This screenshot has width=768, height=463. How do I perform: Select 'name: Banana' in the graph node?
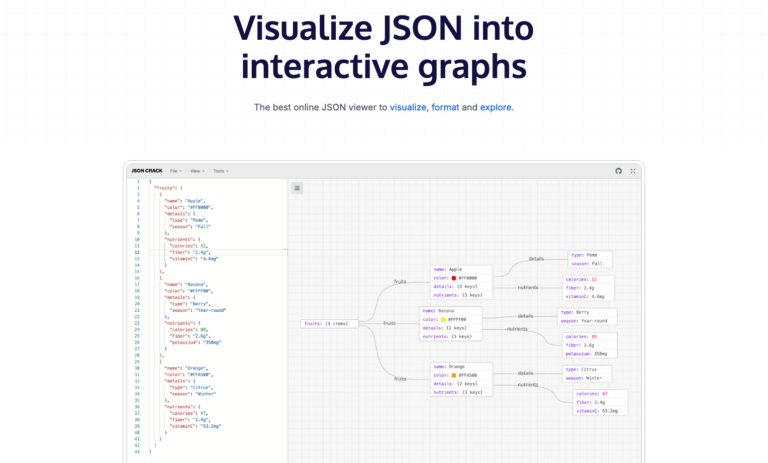point(438,311)
